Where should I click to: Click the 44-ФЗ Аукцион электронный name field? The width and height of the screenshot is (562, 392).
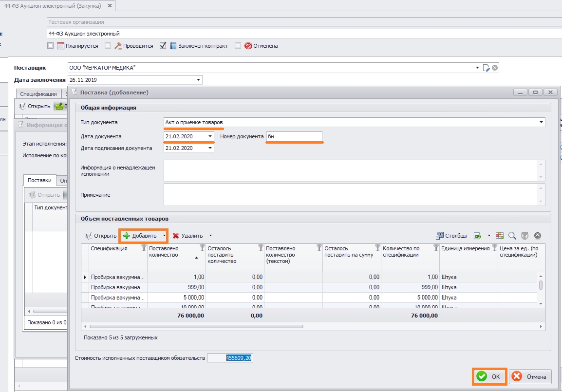(304, 34)
